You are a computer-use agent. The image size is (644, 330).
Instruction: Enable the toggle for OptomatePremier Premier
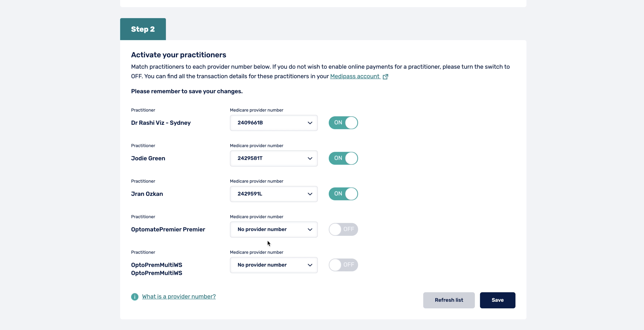tap(343, 229)
